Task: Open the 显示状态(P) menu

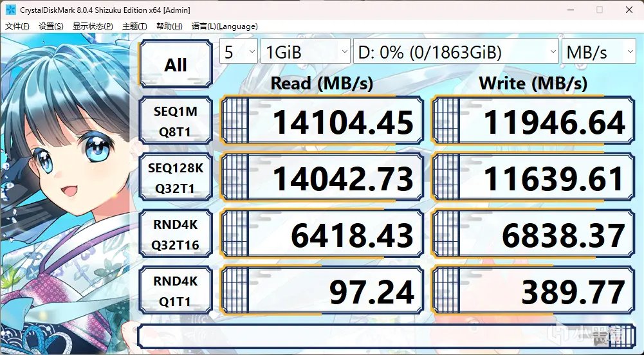Action: tap(93, 26)
